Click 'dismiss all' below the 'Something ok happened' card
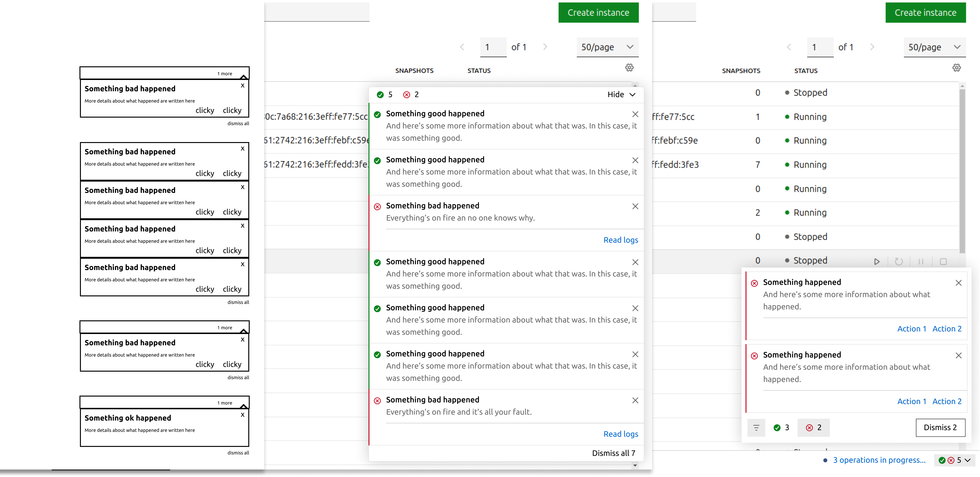 coord(238,453)
